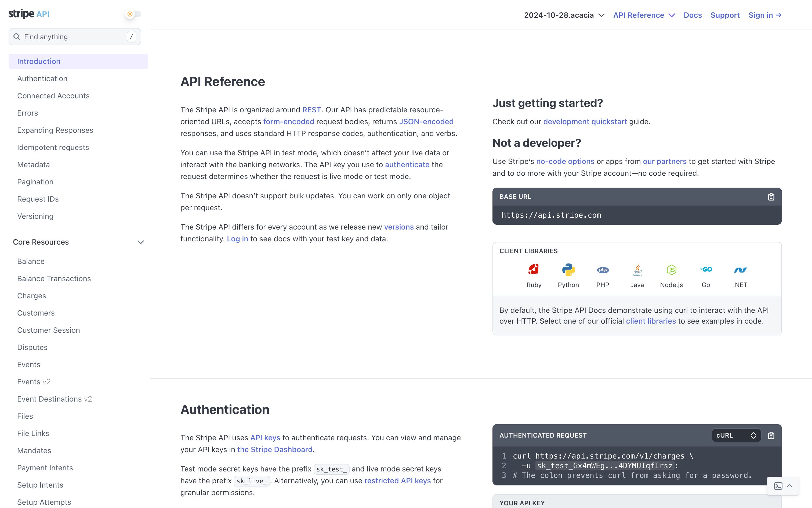Open Customer Session sidebar item
Screen dimensions: 812x508
(49, 330)
